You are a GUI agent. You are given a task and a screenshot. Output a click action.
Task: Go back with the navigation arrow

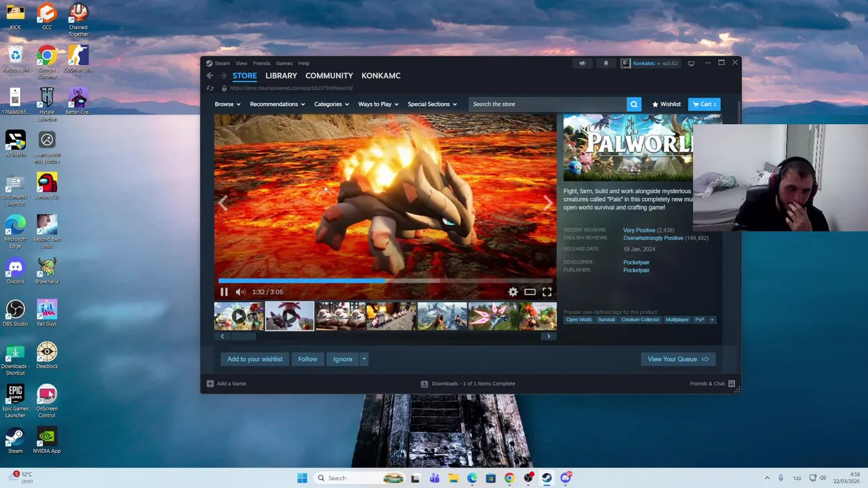[x=210, y=76]
